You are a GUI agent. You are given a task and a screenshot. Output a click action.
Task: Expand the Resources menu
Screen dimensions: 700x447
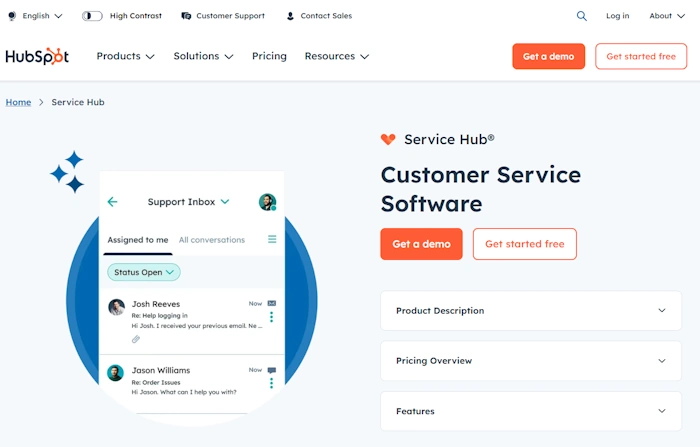337,56
